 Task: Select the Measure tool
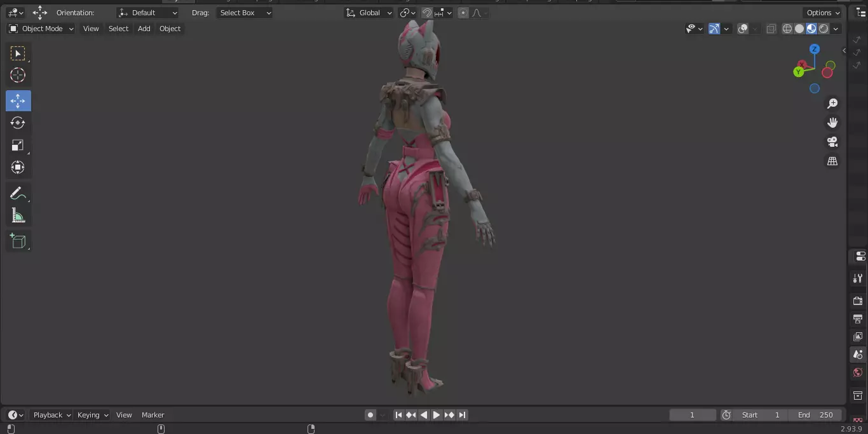[18, 216]
